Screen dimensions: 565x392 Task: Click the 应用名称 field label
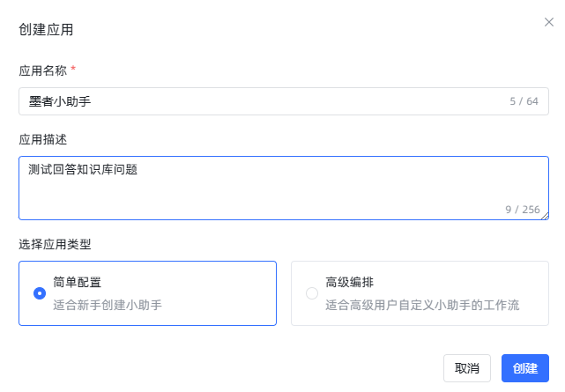coord(43,70)
